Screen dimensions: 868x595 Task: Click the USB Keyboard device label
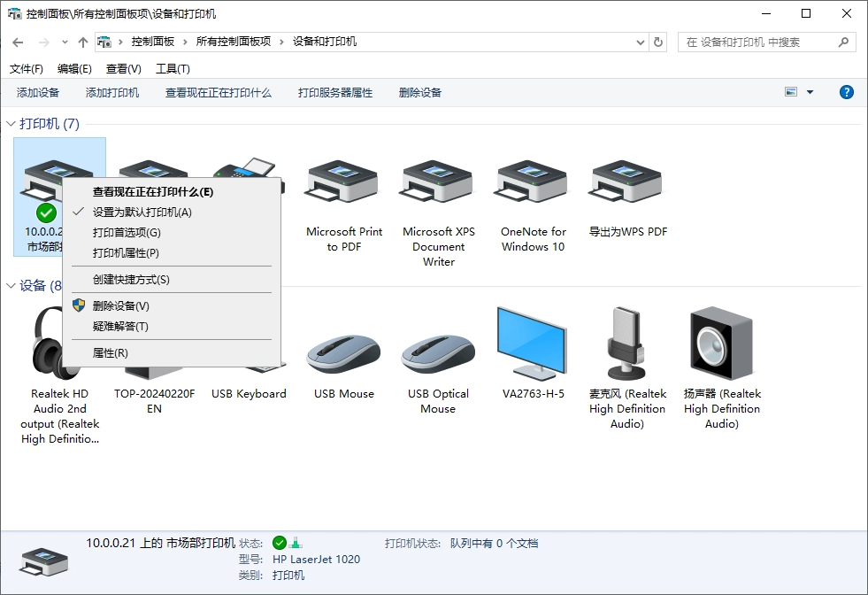(249, 394)
